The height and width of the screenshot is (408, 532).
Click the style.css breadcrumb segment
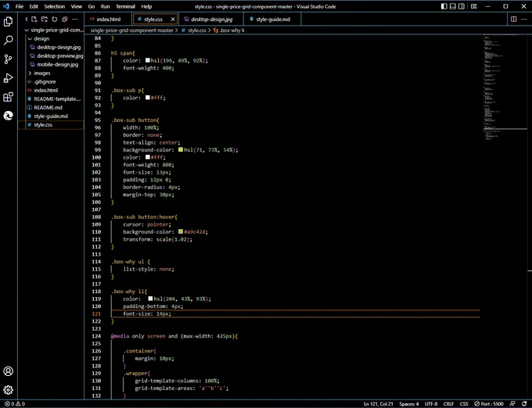click(194, 30)
